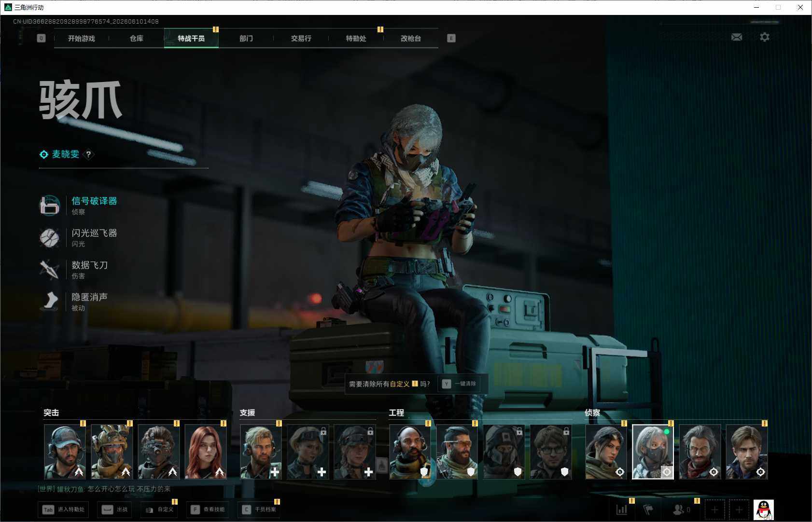Viewport: 812px width, 522px height.
Task: Click the 进入特勤处 button
Action: pyautogui.click(x=64, y=509)
